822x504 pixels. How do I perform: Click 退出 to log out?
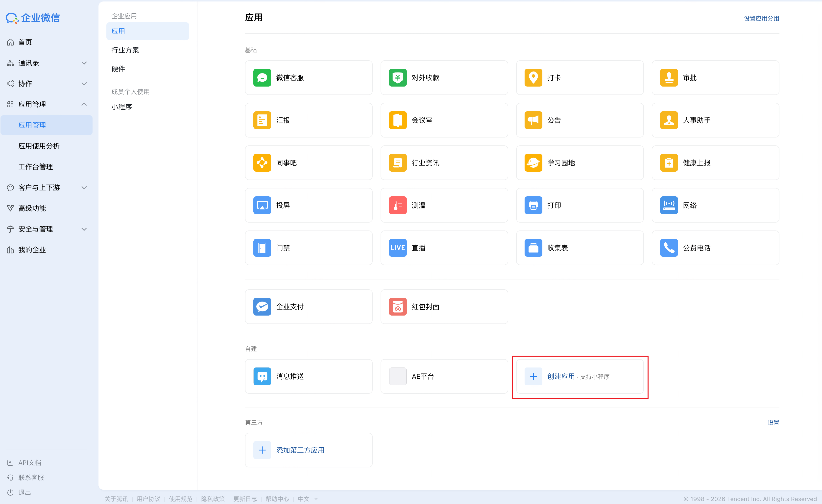19,492
